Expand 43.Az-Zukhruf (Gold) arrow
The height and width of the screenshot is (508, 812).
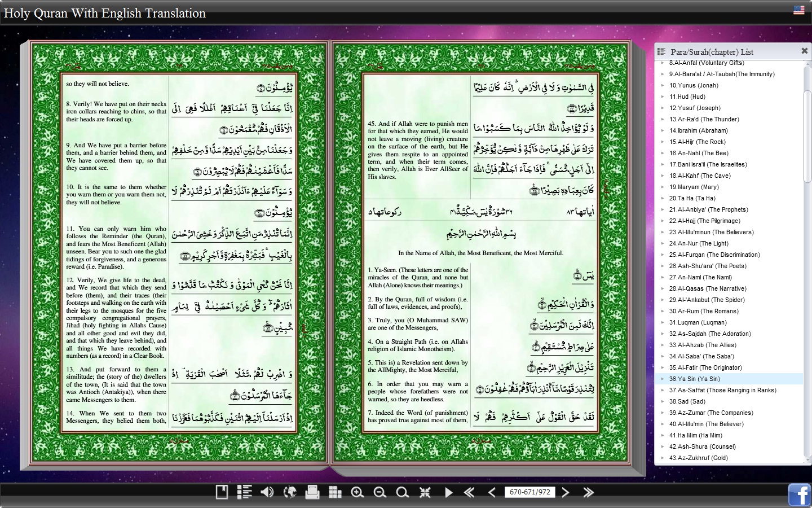click(x=663, y=458)
